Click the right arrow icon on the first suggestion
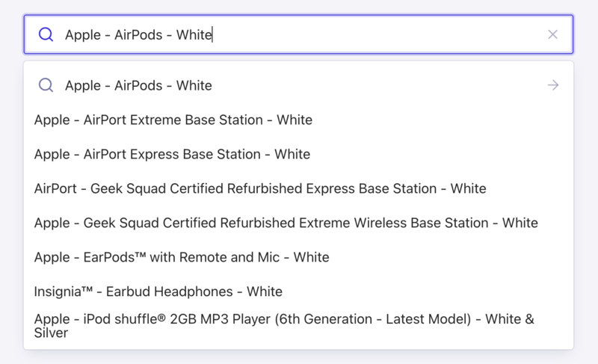Viewport: 598px width, 364px height. (x=553, y=85)
